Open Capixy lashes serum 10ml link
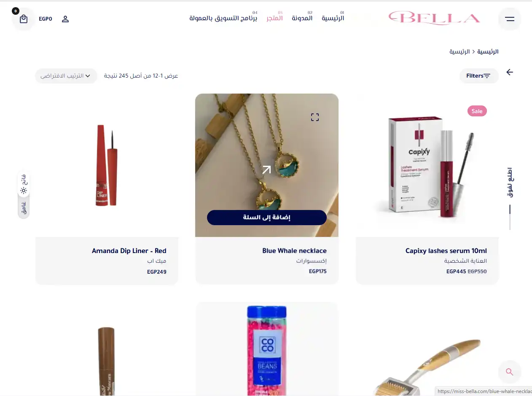 tap(446, 251)
